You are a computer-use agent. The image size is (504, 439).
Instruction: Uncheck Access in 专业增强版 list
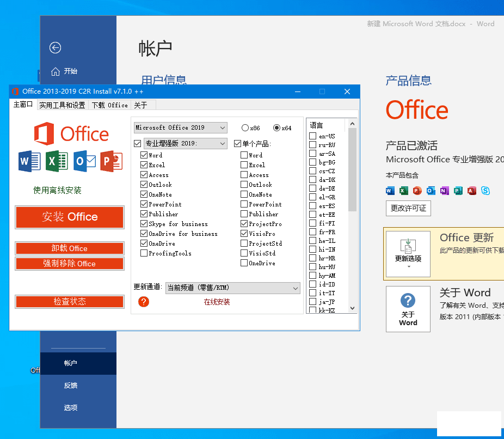click(144, 175)
